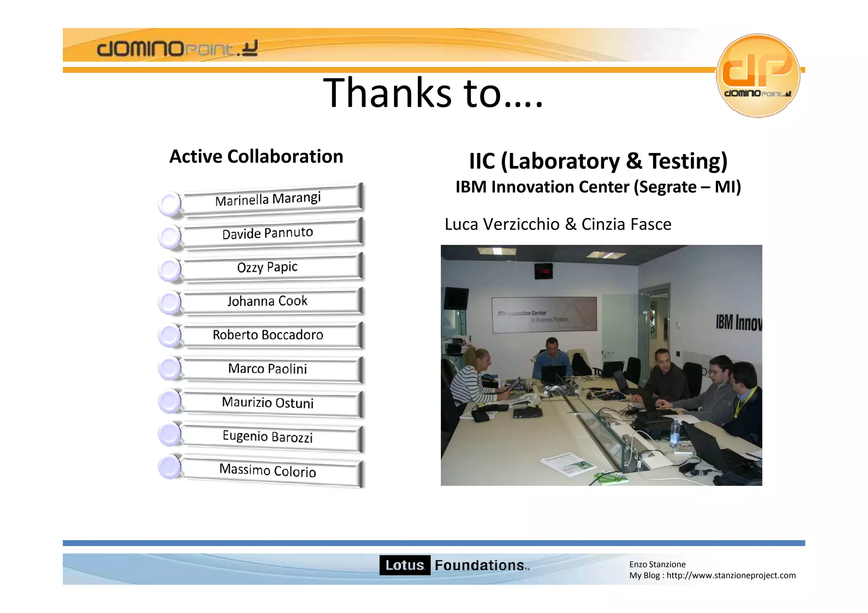Click the dominopoint wordmark in header banner
Viewport: 868px width, 613px height.
pyautogui.click(x=177, y=49)
